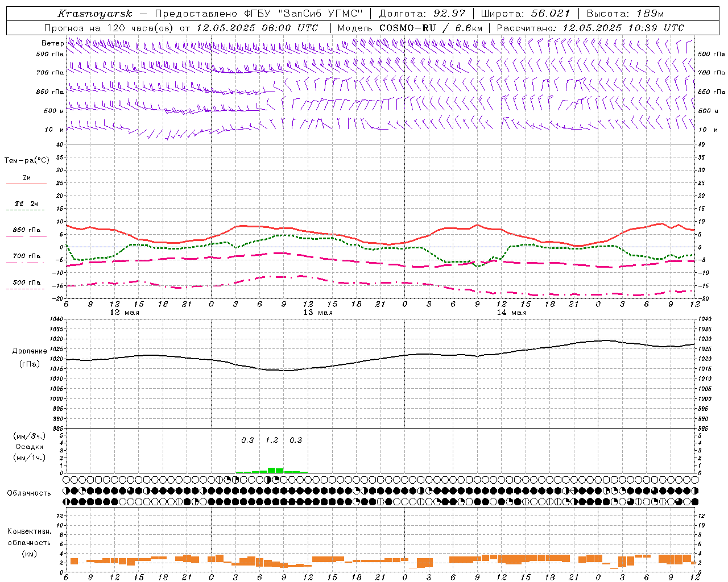Click the "14 мая" date label

pyautogui.click(x=511, y=313)
